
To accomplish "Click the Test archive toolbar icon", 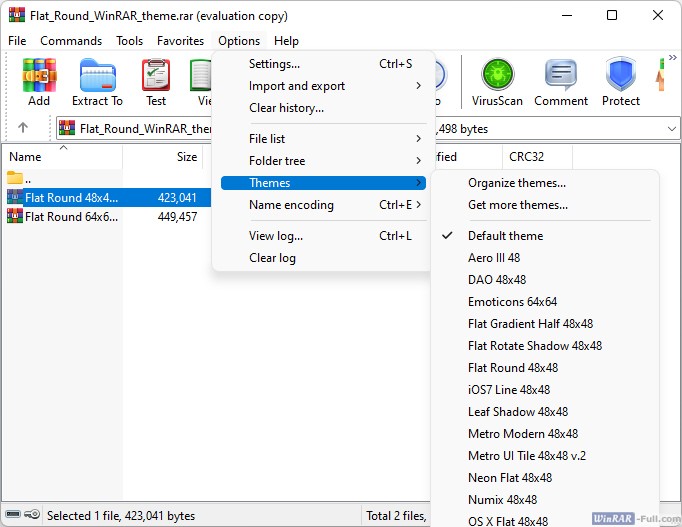I will pyautogui.click(x=156, y=81).
